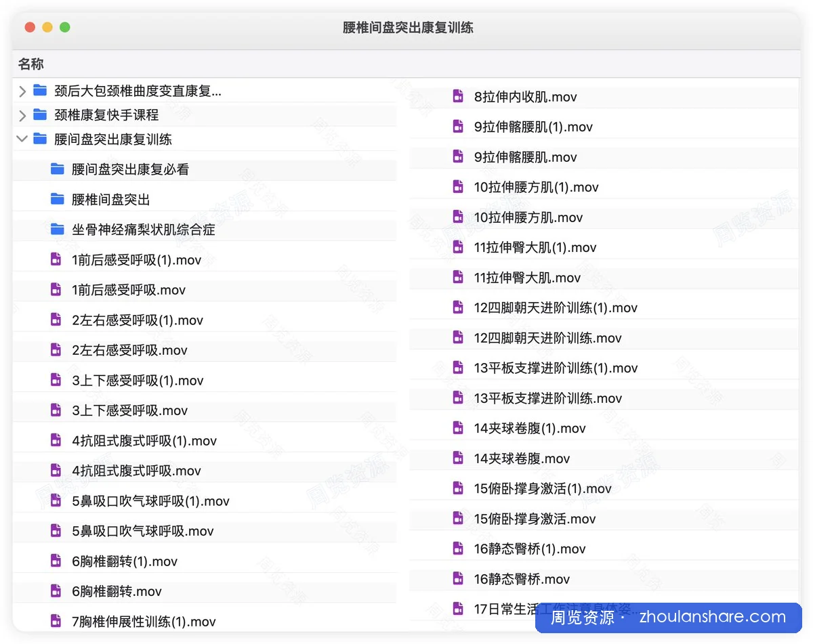
Task: Select file name 16静态臀桥(1).mov
Action: point(530,549)
